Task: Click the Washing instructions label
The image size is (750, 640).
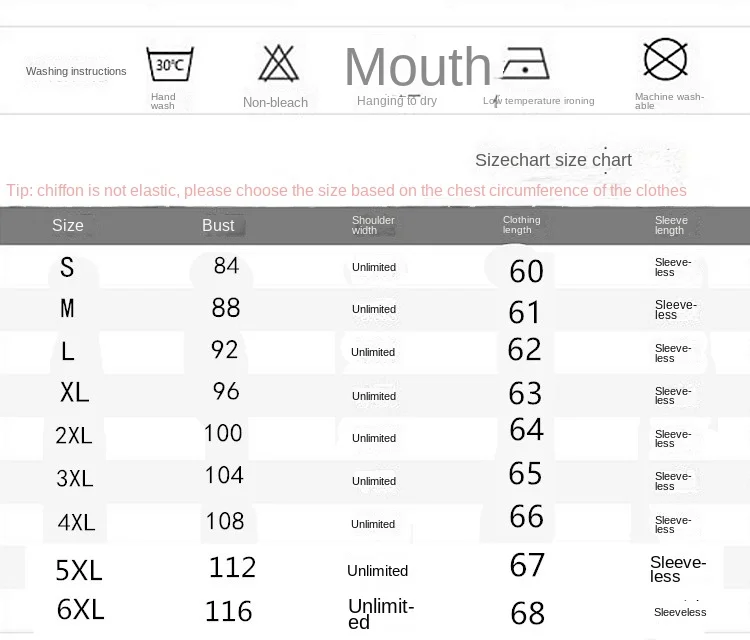Action: coord(76,71)
